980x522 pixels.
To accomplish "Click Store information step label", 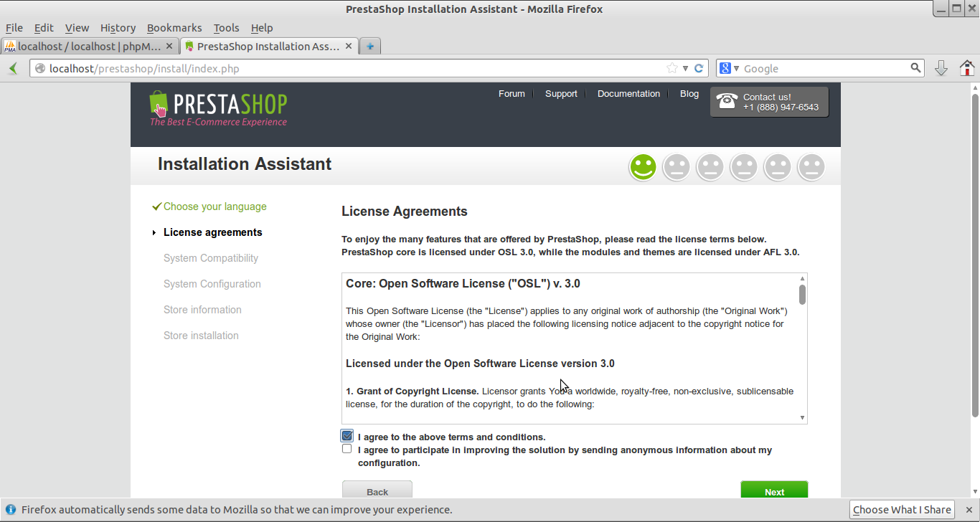I will pyautogui.click(x=202, y=310).
